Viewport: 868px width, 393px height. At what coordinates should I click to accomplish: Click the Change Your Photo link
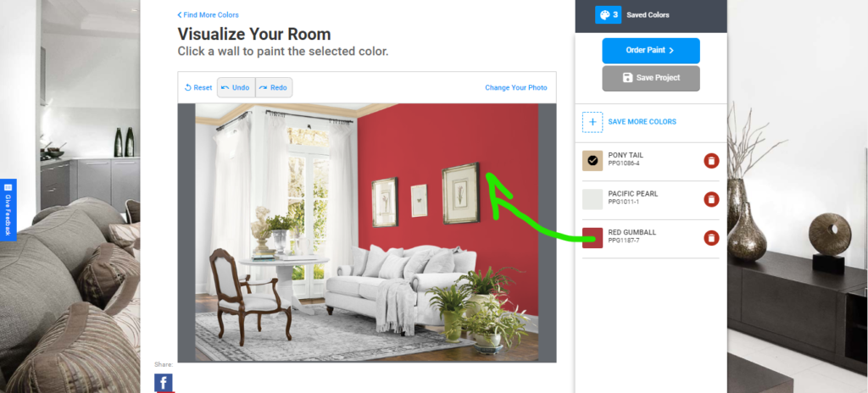coord(516,87)
